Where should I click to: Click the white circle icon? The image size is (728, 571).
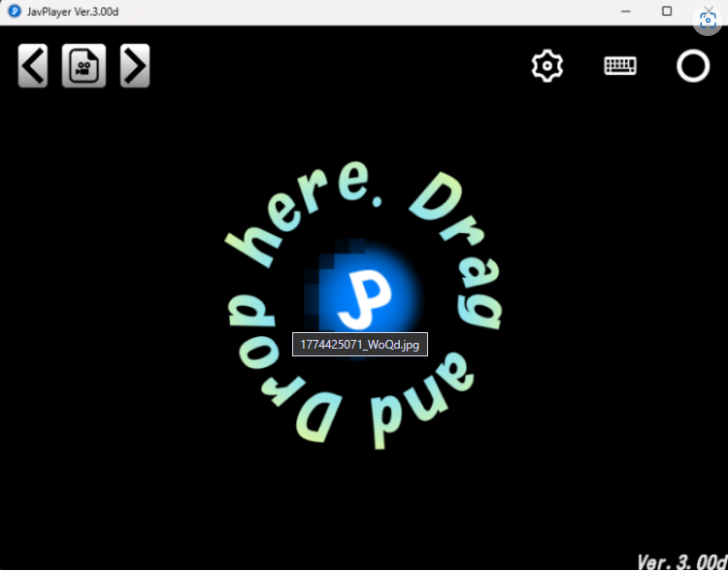[x=693, y=66]
